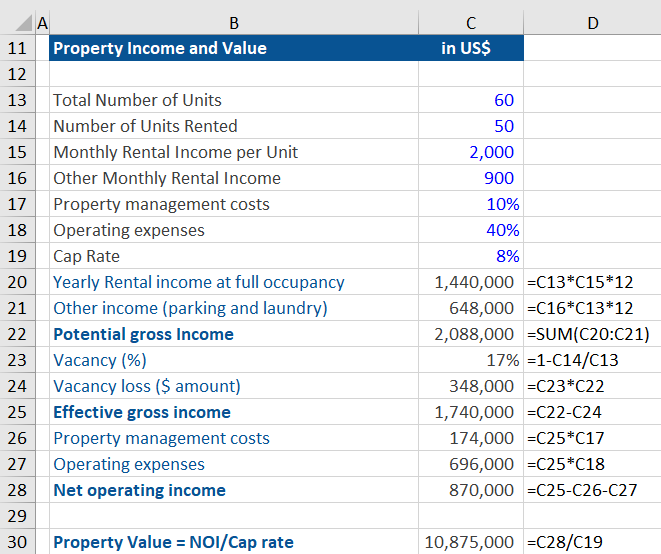Select the Vacancy (%) 17% cell
Screen dimensions: 661x554
(470, 360)
